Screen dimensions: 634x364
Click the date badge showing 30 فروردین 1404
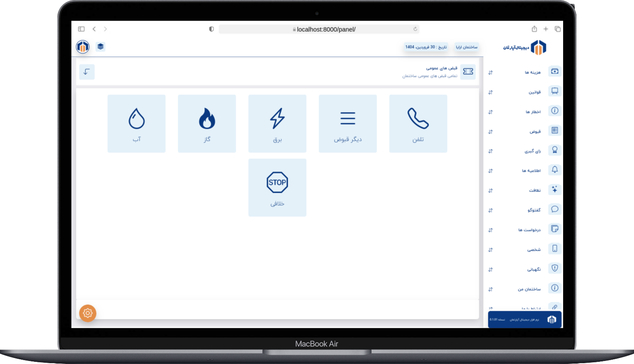[x=426, y=47]
